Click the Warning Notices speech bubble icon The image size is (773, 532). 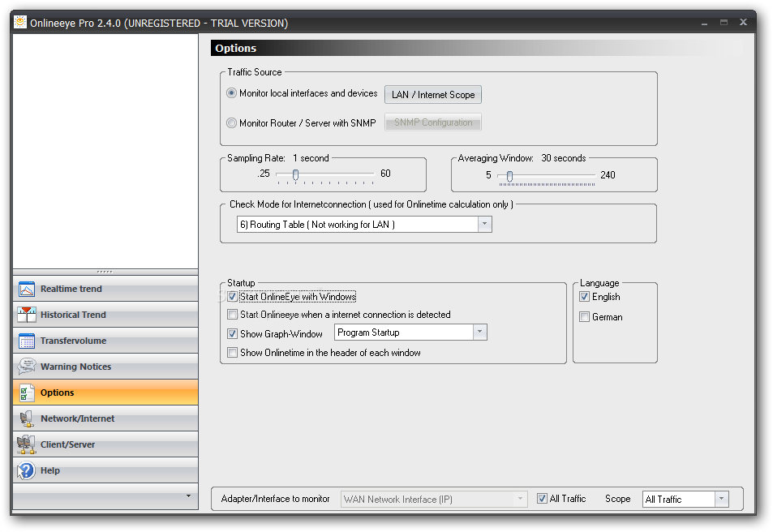tap(27, 367)
